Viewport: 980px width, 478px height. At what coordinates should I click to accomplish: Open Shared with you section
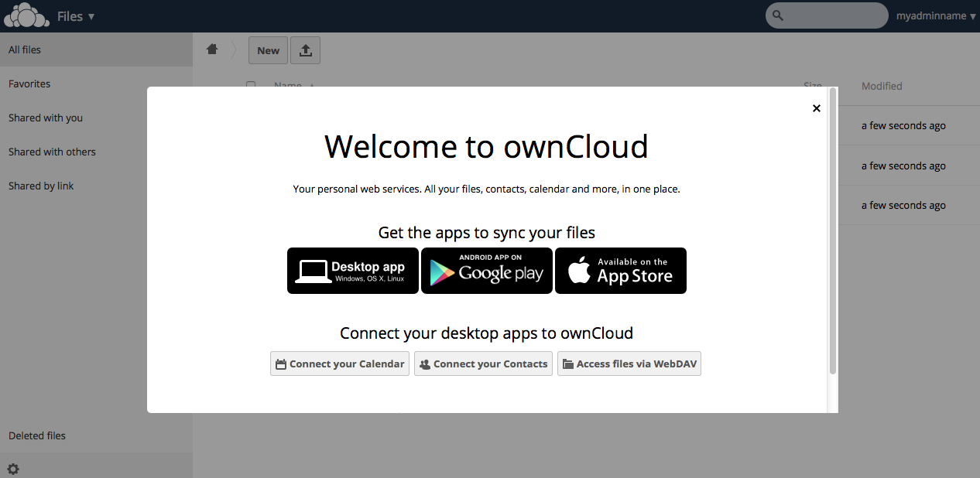[x=96, y=118]
